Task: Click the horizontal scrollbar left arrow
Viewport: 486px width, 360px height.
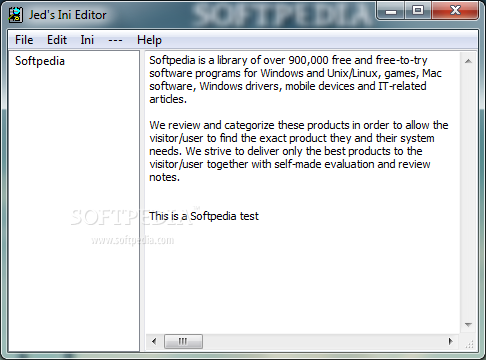Action: point(154,341)
